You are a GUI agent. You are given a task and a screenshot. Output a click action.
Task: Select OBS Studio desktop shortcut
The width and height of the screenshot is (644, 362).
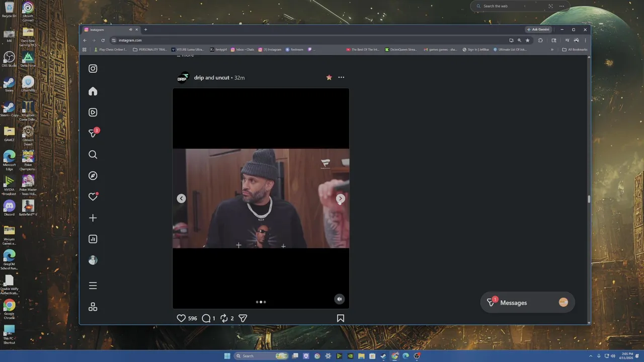pyautogui.click(x=9, y=59)
